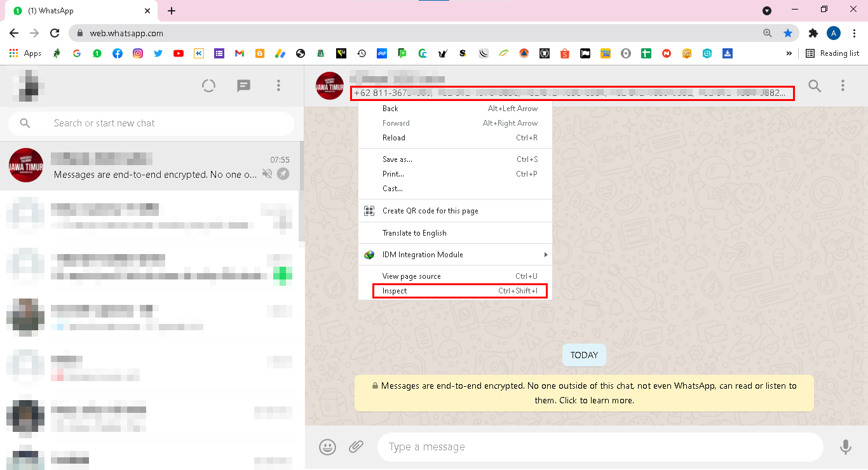The image size is (868, 470).
Task: Open the chat options three-dot menu
Action: [843, 85]
